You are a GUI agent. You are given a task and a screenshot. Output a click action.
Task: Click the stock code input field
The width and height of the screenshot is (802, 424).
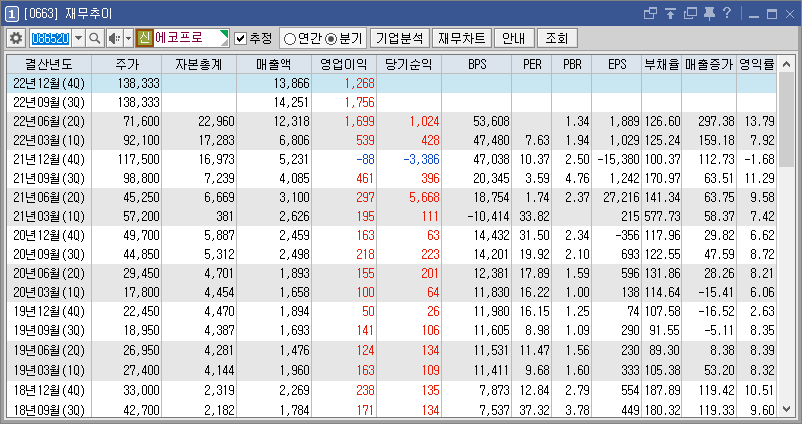point(51,38)
